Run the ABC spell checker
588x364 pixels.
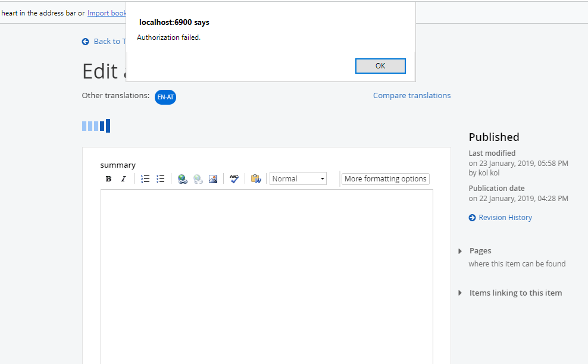pyautogui.click(x=234, y=179)
